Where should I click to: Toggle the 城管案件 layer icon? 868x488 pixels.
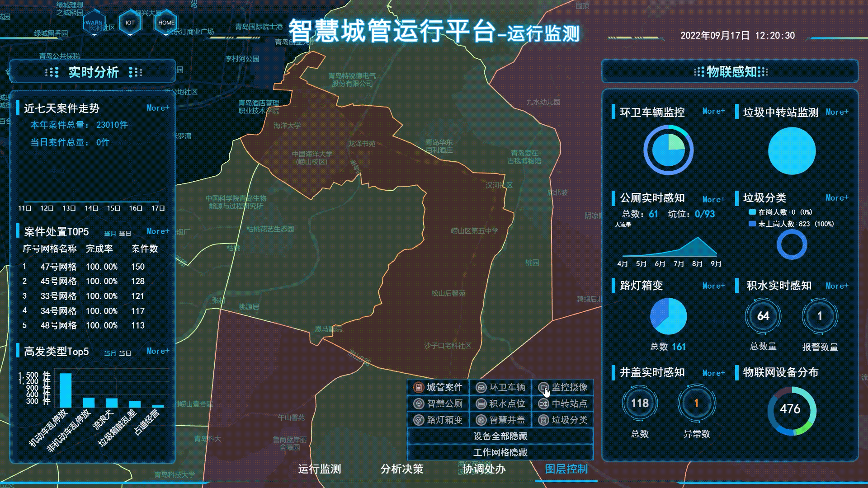click(x=419, y=387)
